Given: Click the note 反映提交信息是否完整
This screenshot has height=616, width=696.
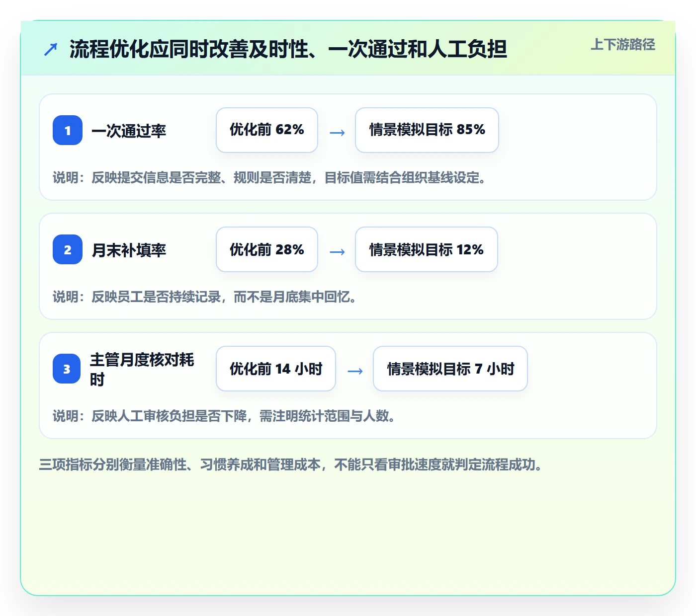Looking at the screenshot, I should pos(269,177).
